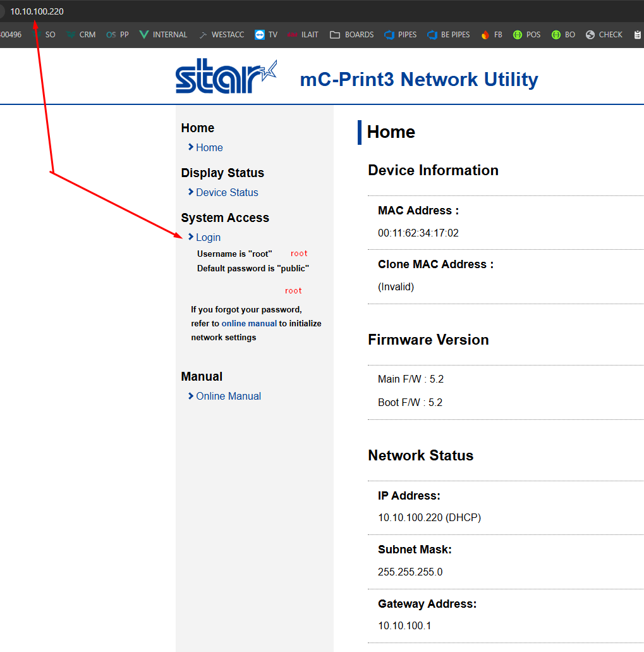Open the FB Firebase bookmark

491,35
